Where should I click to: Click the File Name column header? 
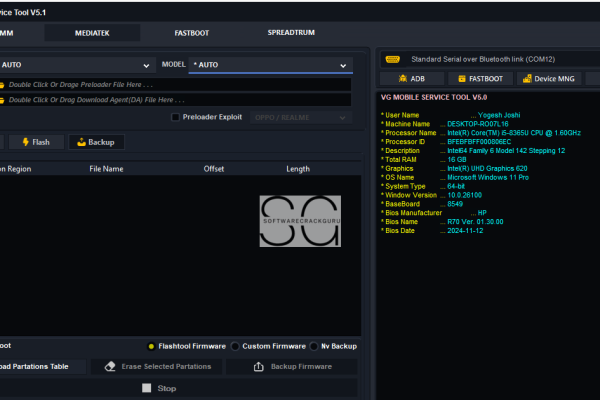pos(106,169)
